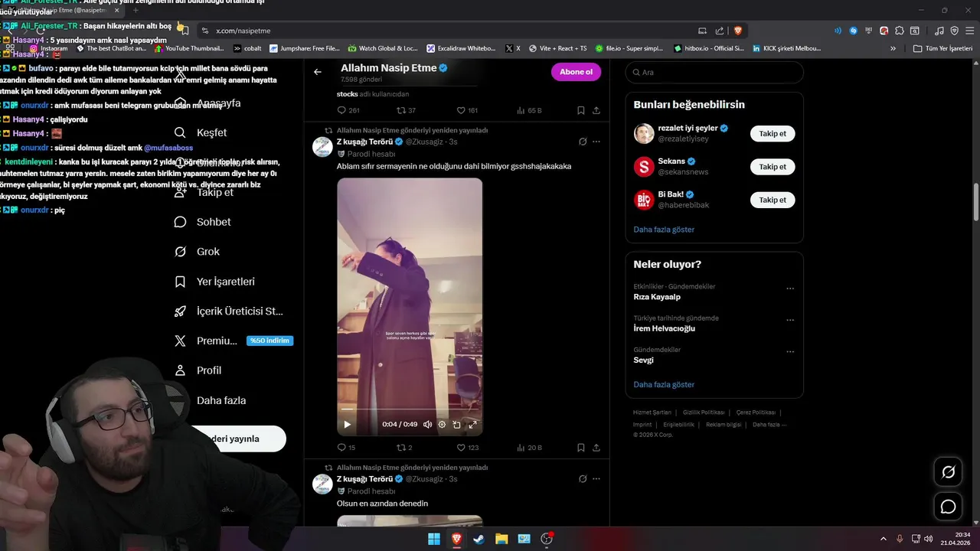Image resolution: width=980 pixels, height=551 pixels.
Task: Open the Excalidraw Whiteboard bookmark
Action: (461, 48)
